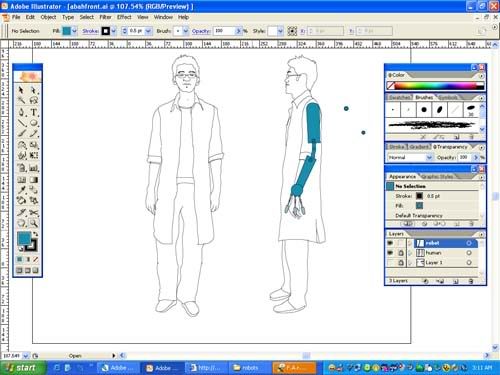
Task: Expand the robot layer triangle
Action: pyautogui.click(x=410, y=243)
